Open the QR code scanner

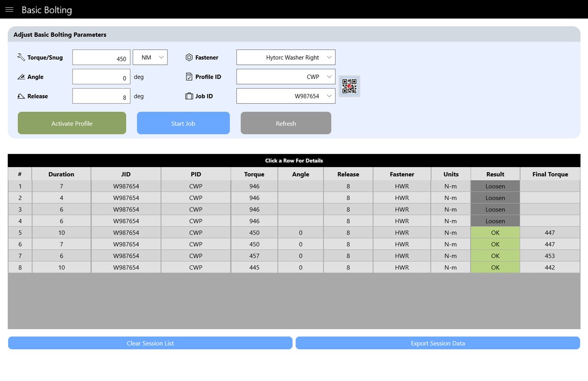click(x=349, y=86)
